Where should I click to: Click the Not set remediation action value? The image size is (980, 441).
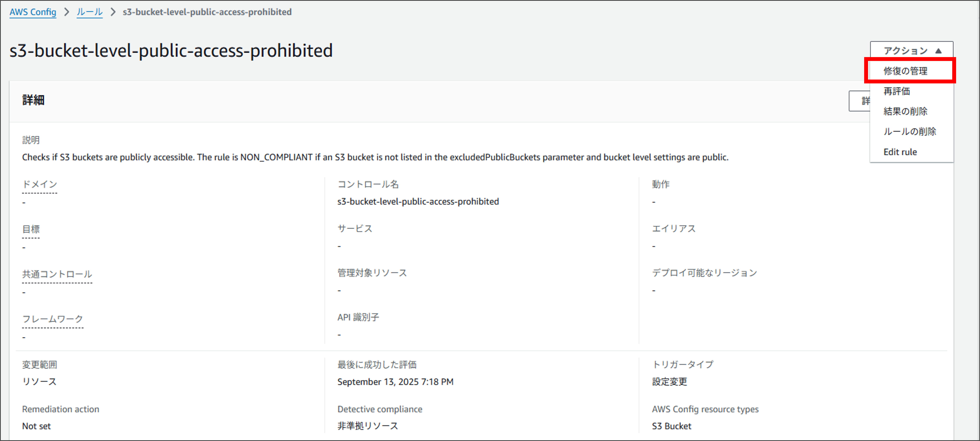pyautogui.click(x=36, y=426)
